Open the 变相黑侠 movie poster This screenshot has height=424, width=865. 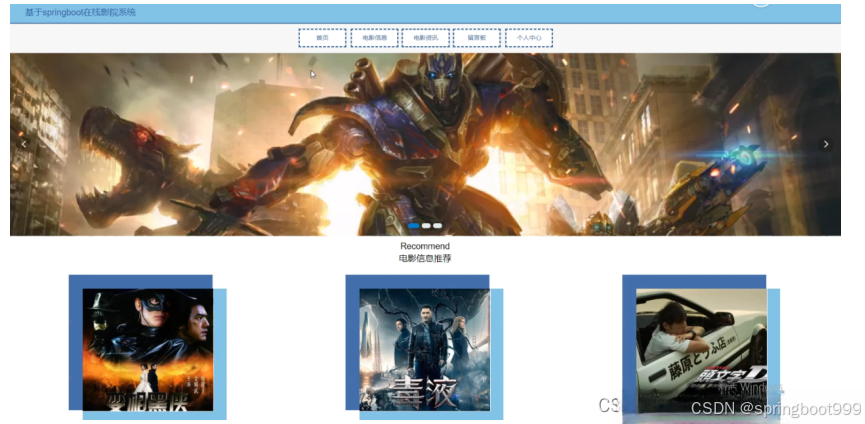coord(148,350)
